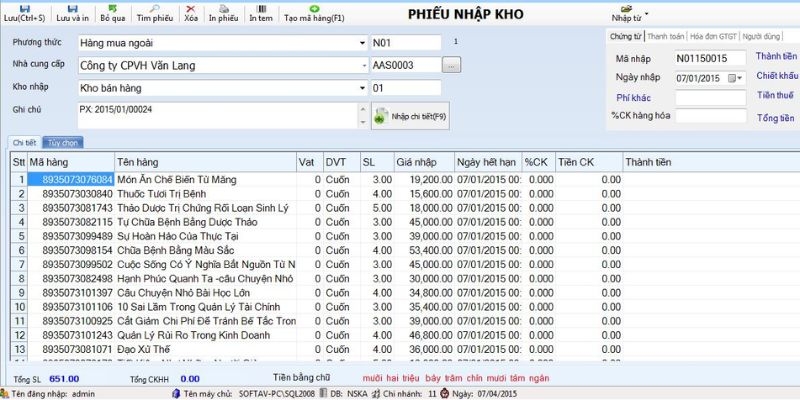Viewport: 800px width, 400px height.
Task: Click the Chiết khấu link label
Action: coord(777,76)
